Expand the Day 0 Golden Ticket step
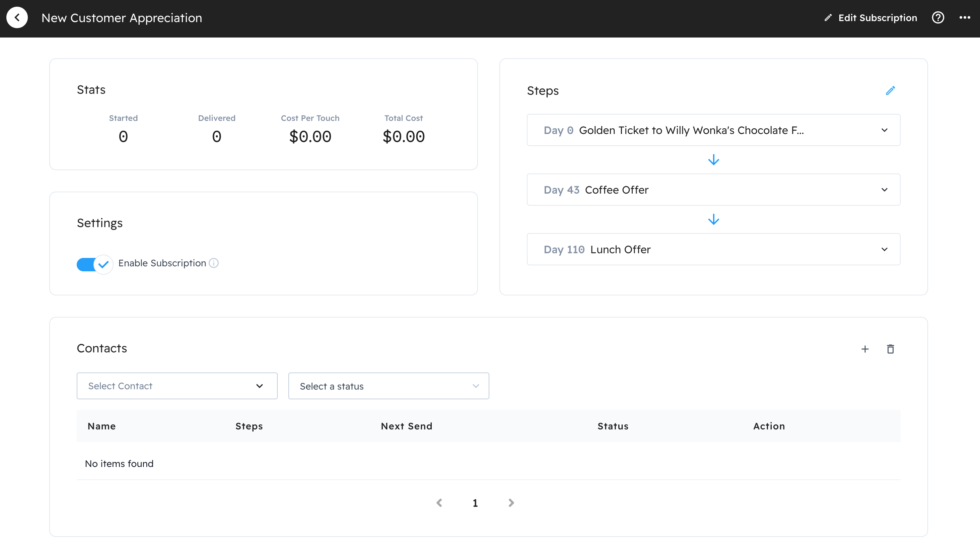Image resolution: width=980 pixels, height=546 pixels. click(x=884, y=130)
